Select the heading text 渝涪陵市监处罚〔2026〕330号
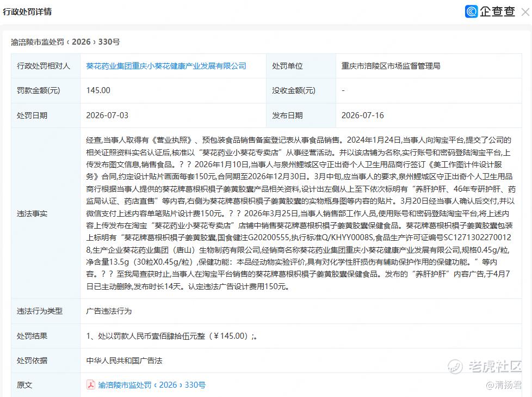This screenshot has height=397, width=532. coord(65,42)
